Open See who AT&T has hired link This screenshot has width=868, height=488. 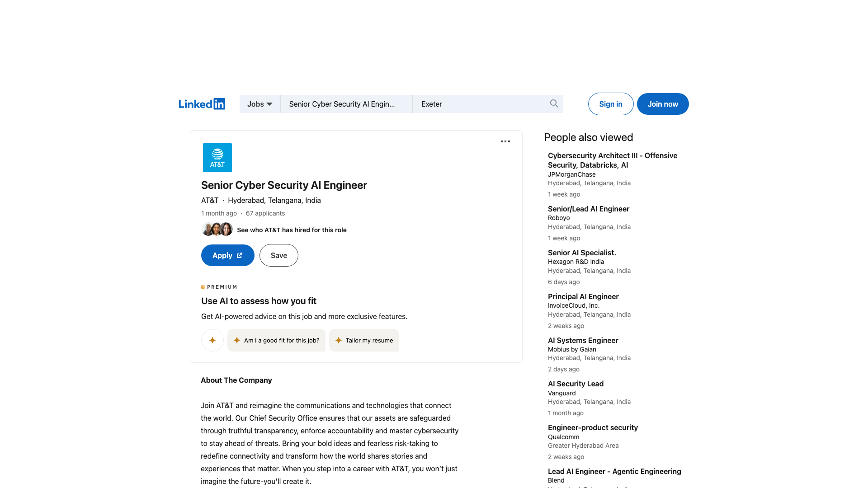[x=292, y=230]
